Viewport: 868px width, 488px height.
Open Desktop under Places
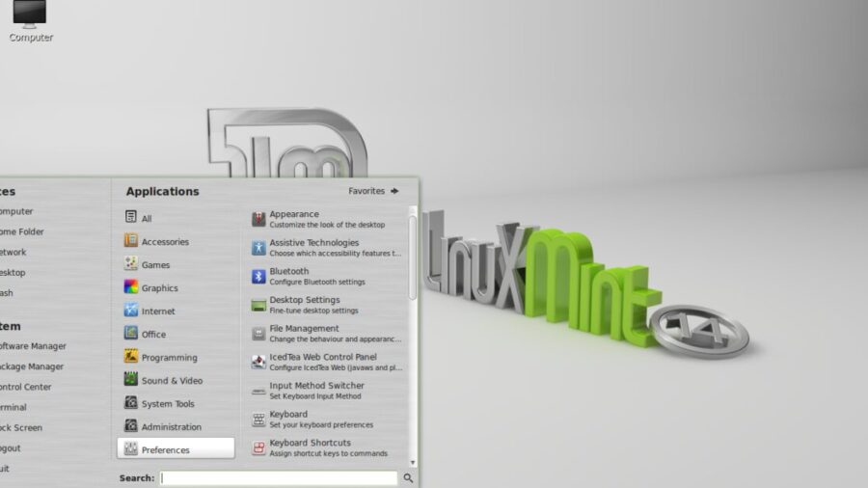click(13, 273)
